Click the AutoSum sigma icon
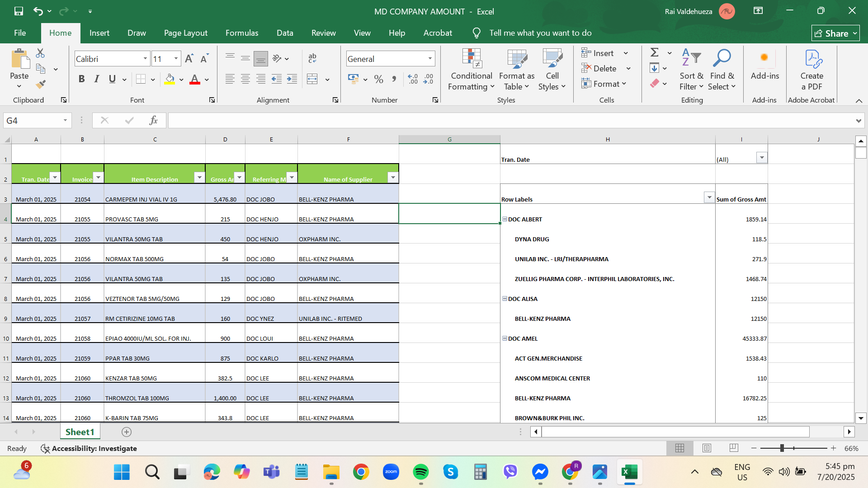The image size is (868, 488). 655,52
